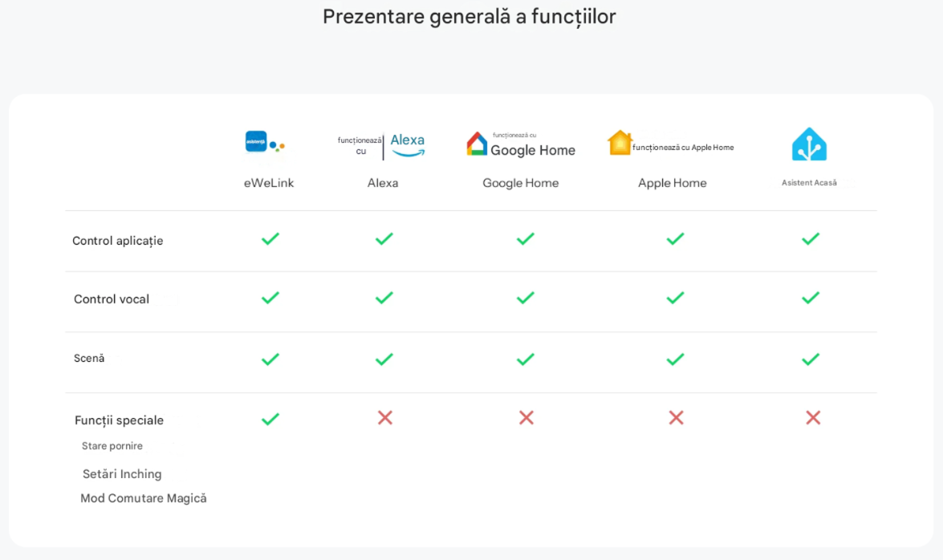The width and height of the screenshot is (943, 560).
Task: Click the Mod Comutare Magică text
Action: [x=144, y=498]
